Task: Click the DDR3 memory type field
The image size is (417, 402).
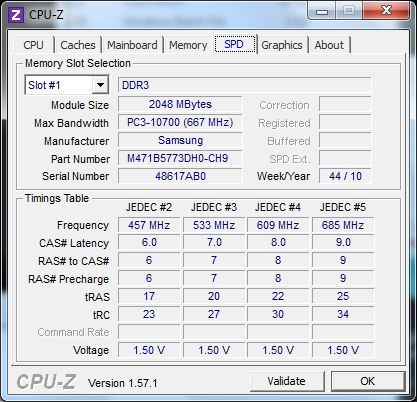Action: coord(245,85)
